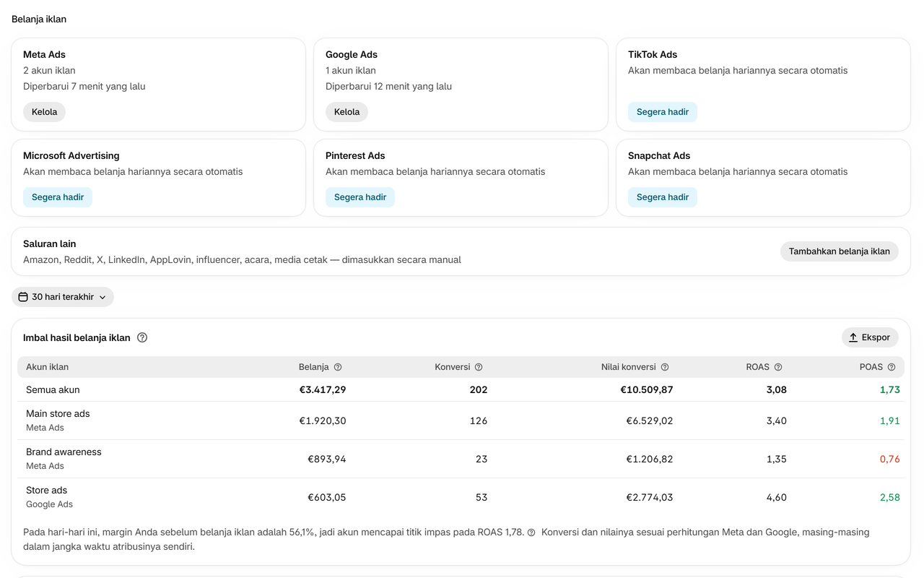Select the Main store ads row

click(x=461, y=420)
